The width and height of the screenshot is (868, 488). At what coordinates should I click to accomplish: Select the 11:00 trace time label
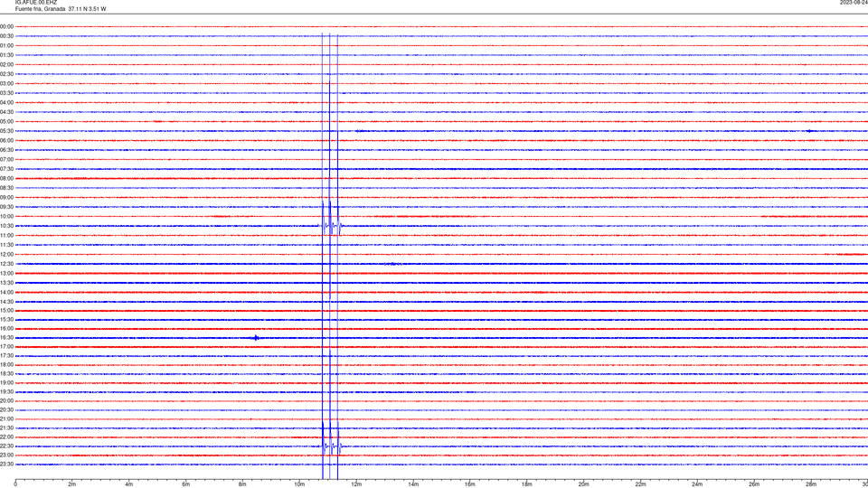point(6,235)
